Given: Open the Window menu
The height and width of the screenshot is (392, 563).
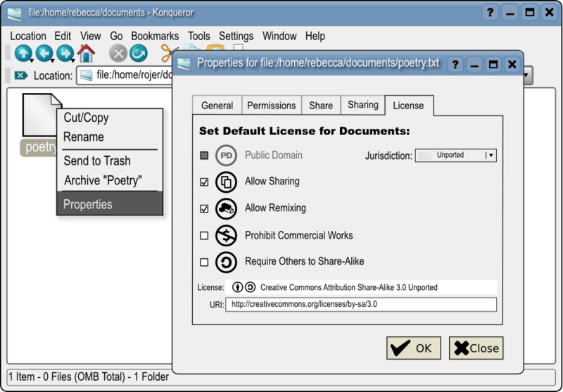Looking at the screenshot, I should click(279, 37).
